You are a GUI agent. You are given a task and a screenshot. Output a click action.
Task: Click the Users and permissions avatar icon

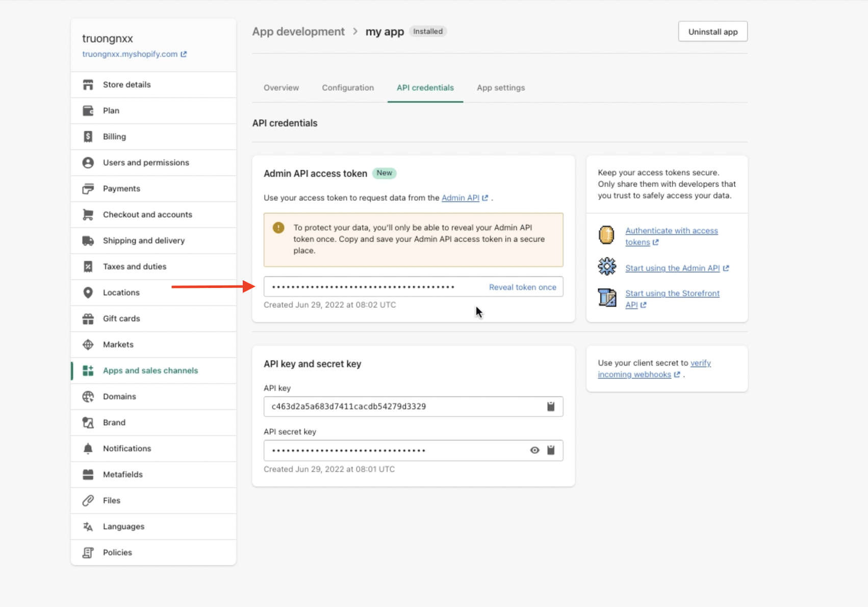click(88, 163)
